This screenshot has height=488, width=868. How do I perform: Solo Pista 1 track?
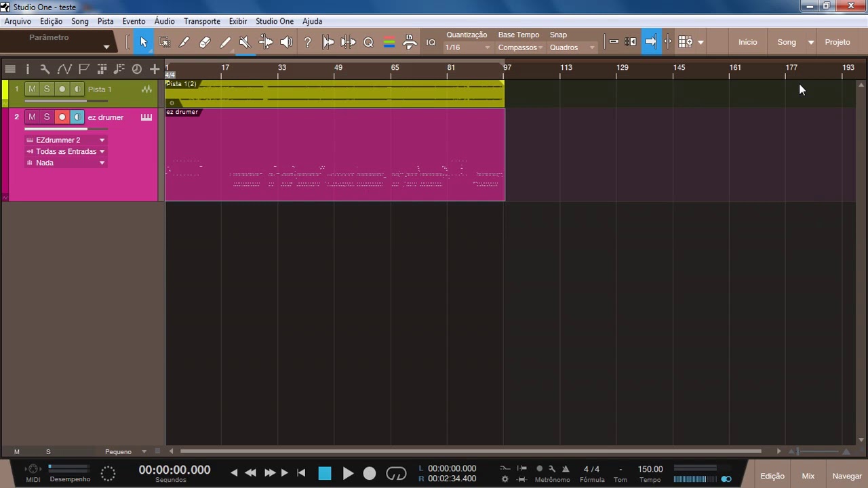(47, 89)
